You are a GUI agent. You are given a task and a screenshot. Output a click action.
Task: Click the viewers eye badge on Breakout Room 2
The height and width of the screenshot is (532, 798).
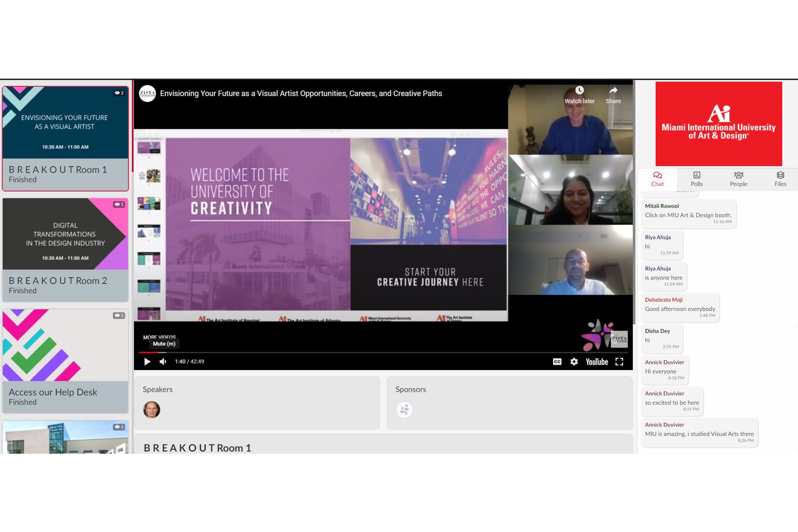click(119, 204)
